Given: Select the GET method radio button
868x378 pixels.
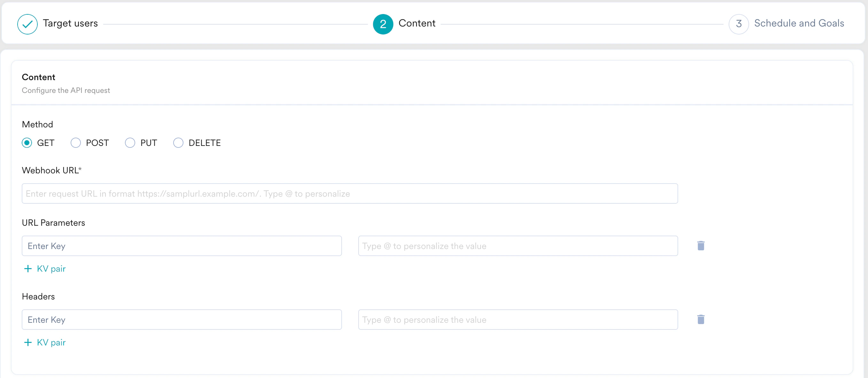Looking at the screenshot, I should [27, 143].
